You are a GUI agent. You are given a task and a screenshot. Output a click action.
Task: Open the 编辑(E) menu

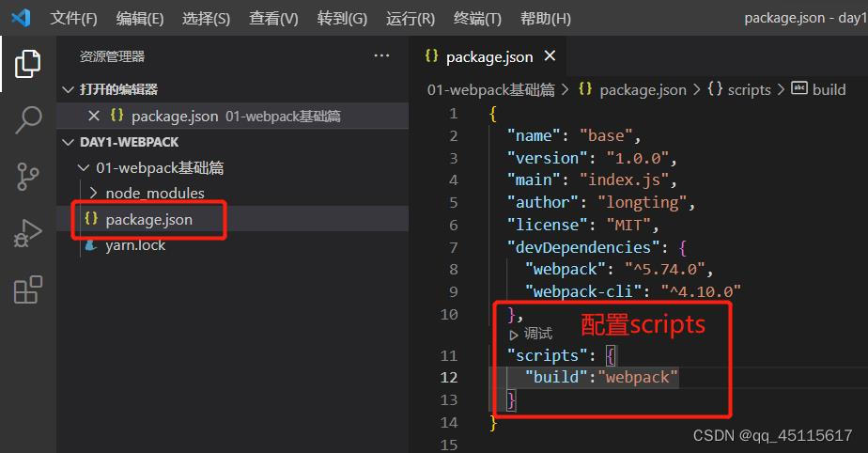pos(139,18)
